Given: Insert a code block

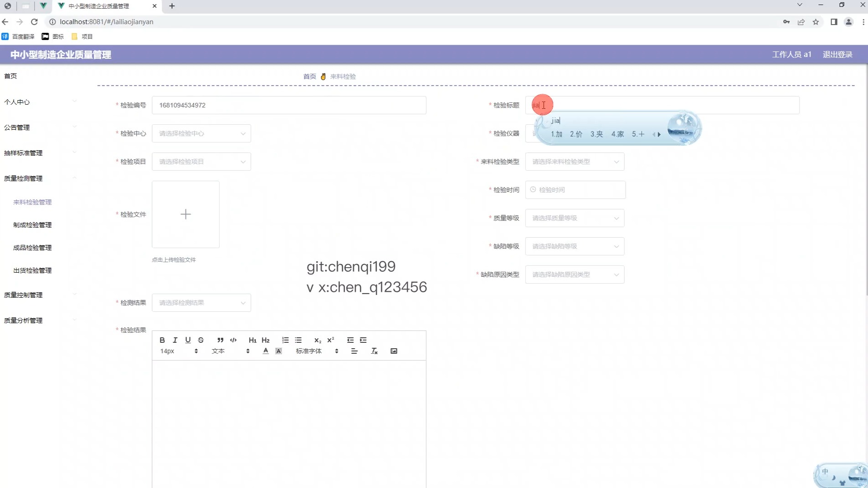Looking at the screenshot, I should (x=233, y=340).
